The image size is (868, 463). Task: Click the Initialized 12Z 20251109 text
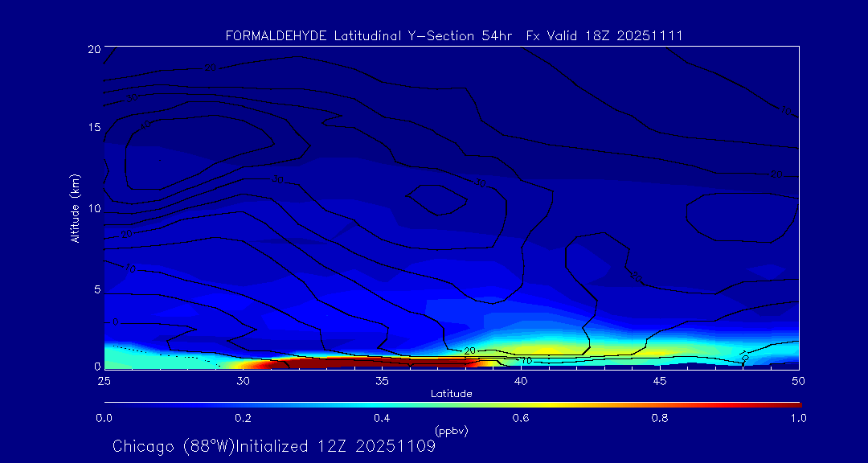click(x=336, y=446)
